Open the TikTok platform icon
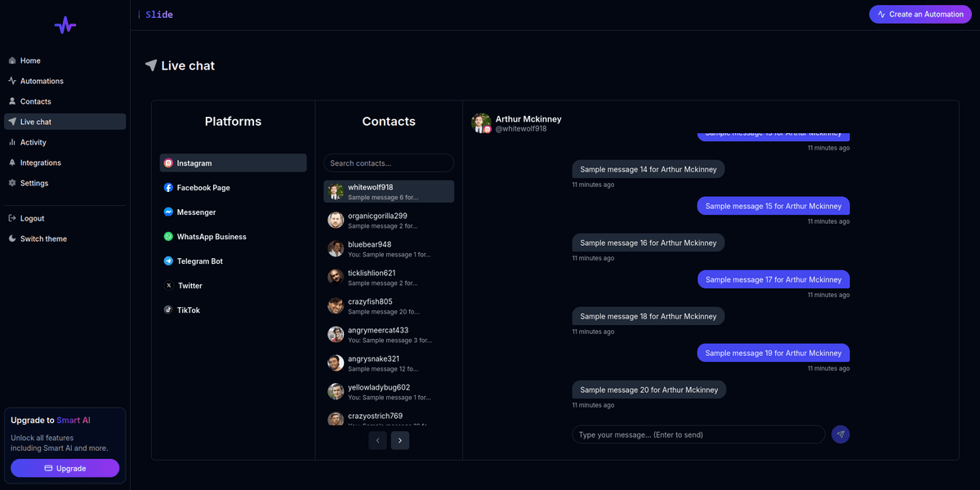This screenshot has width=980, height=490. pyautogui.click(x=168, y=310)
